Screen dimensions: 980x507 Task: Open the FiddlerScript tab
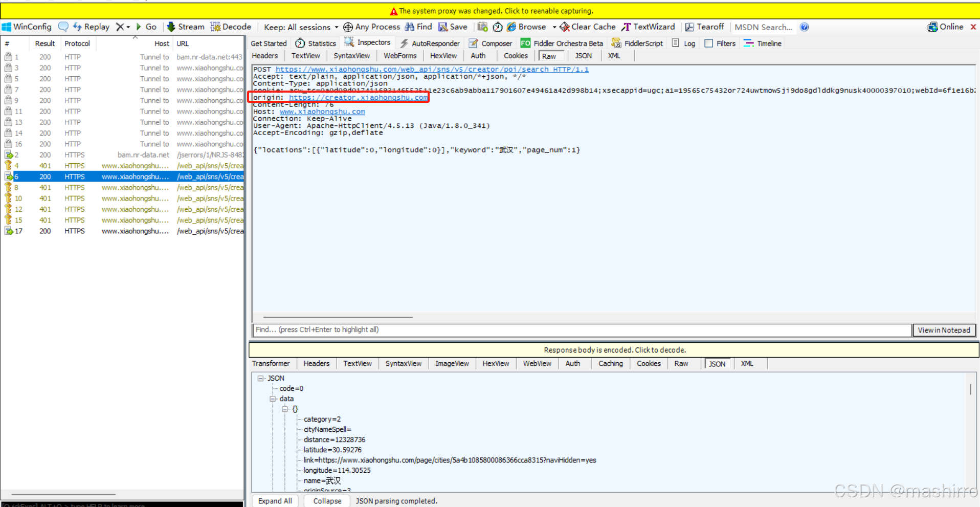click(637, 43)
